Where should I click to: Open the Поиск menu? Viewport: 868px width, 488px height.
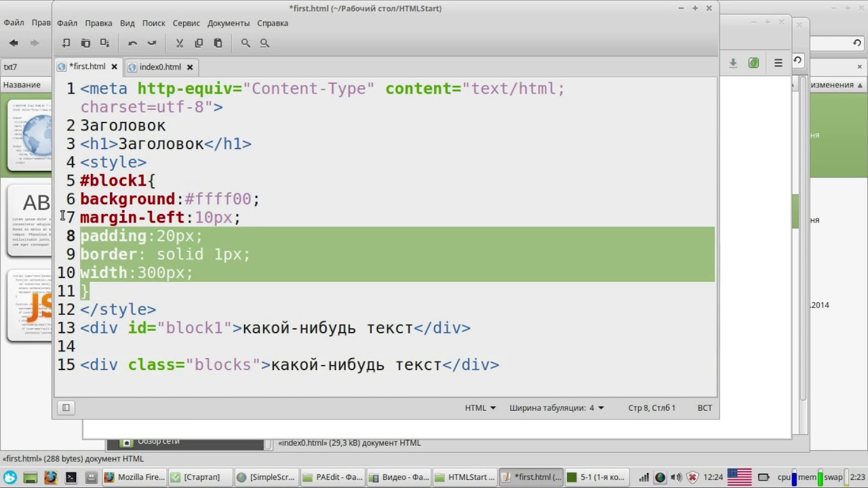click(x=154, y=23)
